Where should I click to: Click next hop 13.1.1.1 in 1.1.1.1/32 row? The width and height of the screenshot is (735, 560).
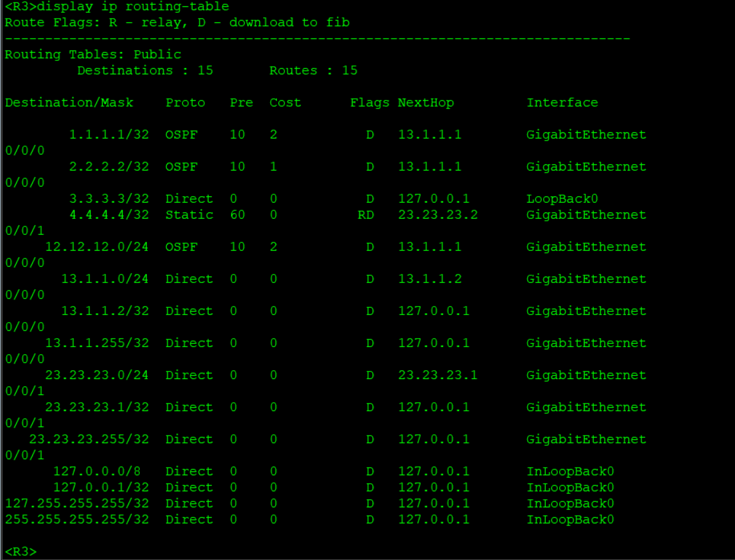coord(430,135)
